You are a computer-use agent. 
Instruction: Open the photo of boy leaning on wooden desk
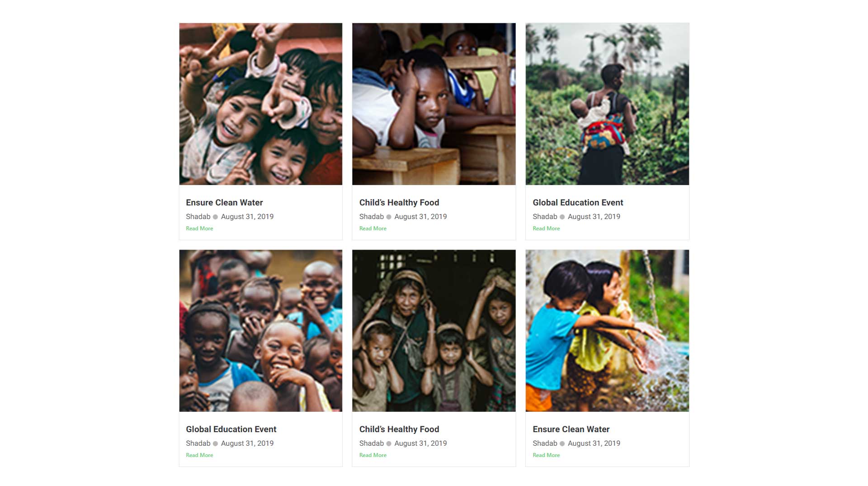(434, 104)
